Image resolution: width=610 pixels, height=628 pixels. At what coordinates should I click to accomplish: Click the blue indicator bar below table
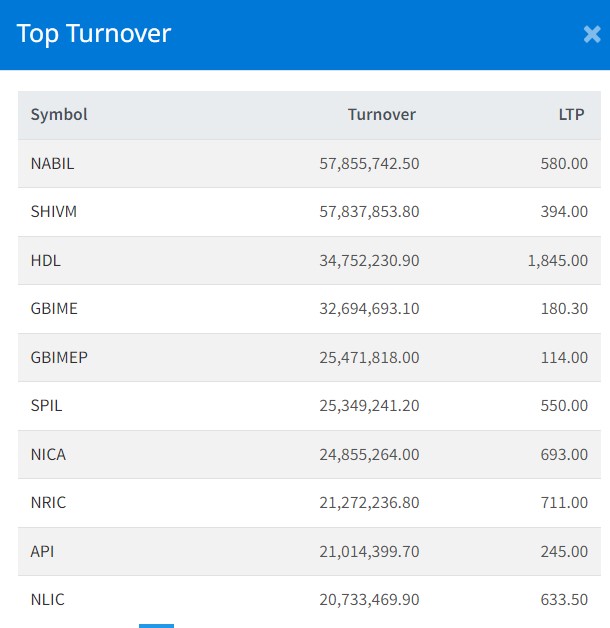tap(156, 625)
